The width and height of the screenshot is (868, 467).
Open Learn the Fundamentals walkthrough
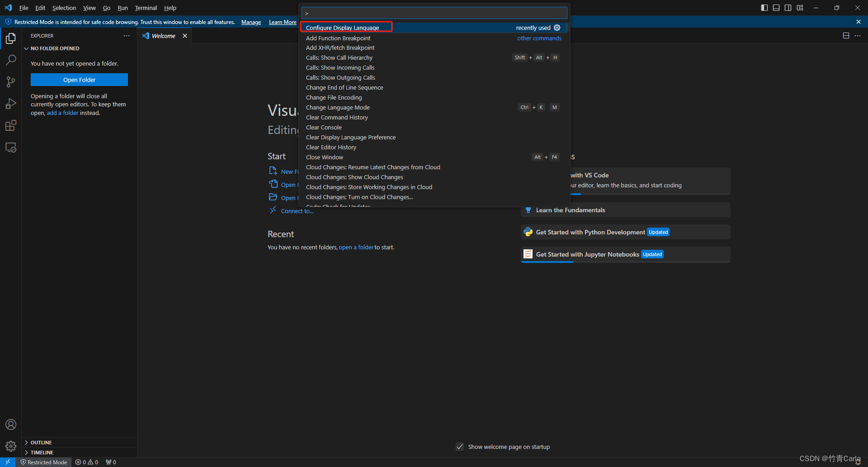click(x=626, y=210)
